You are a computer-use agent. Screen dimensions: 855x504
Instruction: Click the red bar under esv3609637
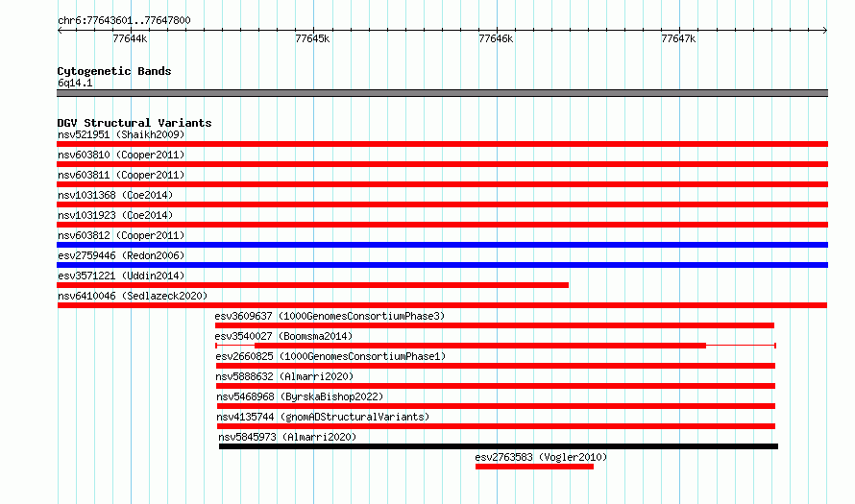click(495, 325)
